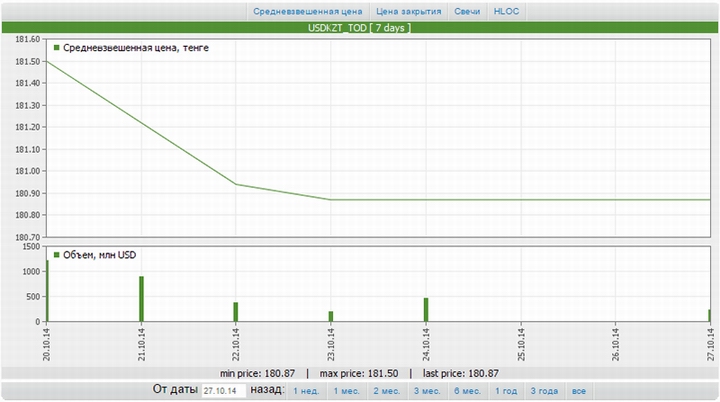Select the volume bar at 24.10.14
Viewport: 720px width, 402px height.
click(x=425, y=310)
